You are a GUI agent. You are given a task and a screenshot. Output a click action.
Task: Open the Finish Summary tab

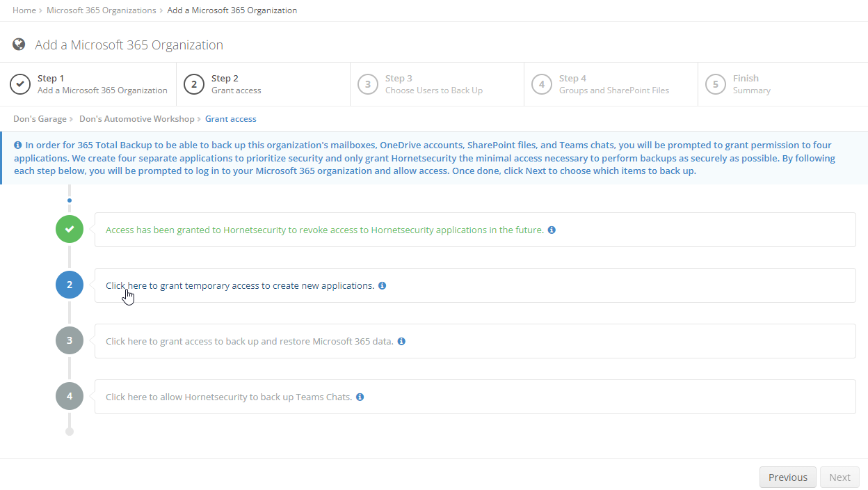point(782,84)
